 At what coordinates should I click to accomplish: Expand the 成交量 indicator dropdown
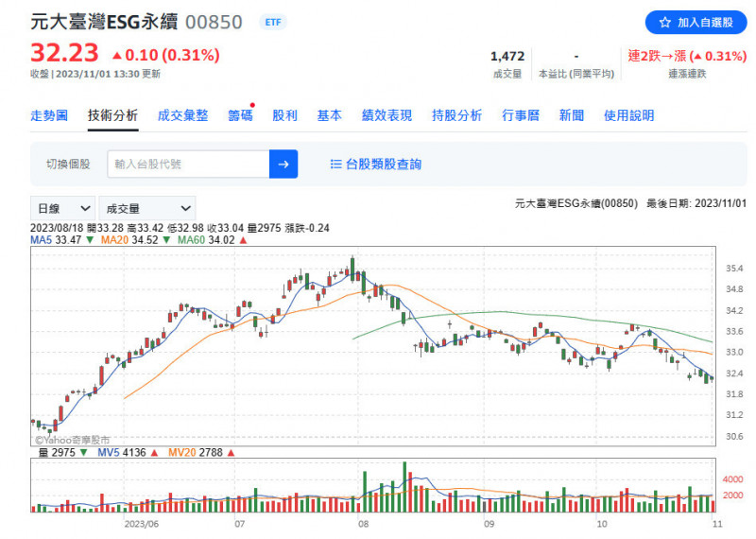147,208
